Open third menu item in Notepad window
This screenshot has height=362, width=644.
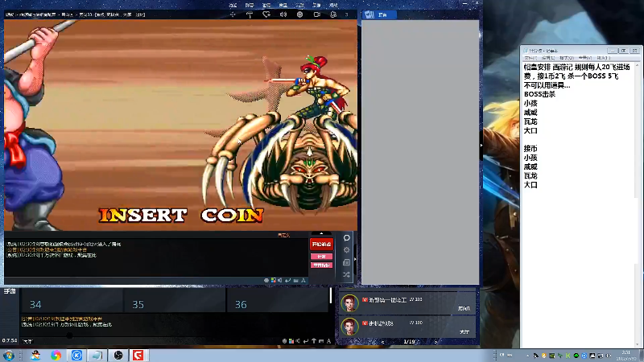pos(567,58)
